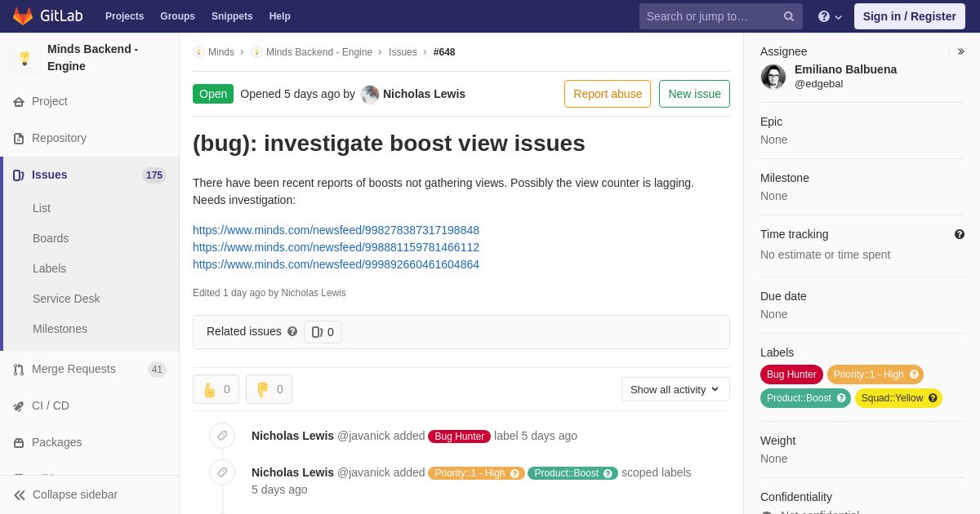
Task: Click help icon on Priority::1 - High sidebar label
Action: pos(914,374)
